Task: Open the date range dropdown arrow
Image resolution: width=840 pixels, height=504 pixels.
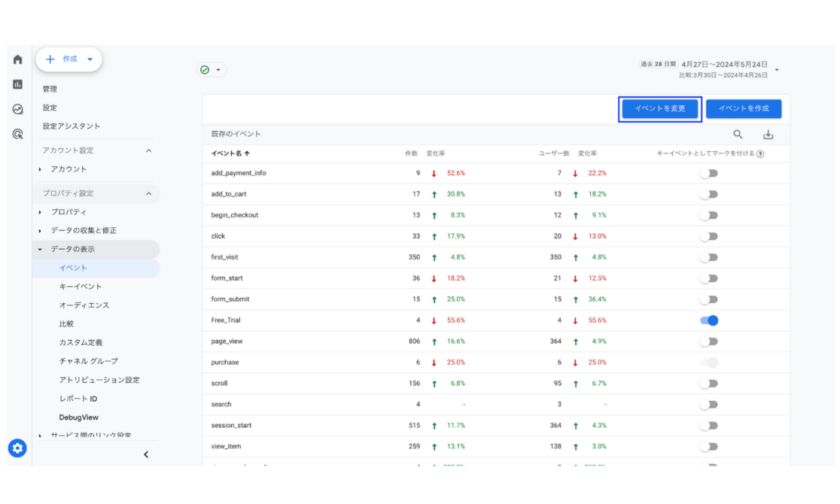Action: pos(777,70)
